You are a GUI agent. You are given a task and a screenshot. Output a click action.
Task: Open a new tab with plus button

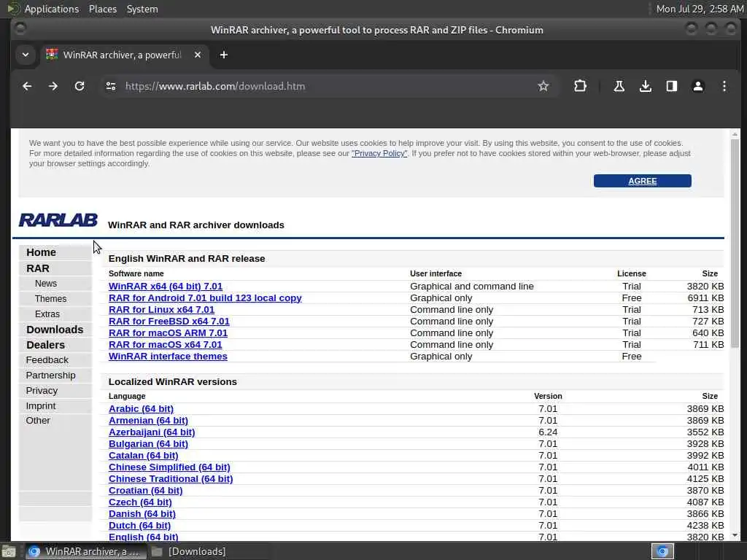223,55
